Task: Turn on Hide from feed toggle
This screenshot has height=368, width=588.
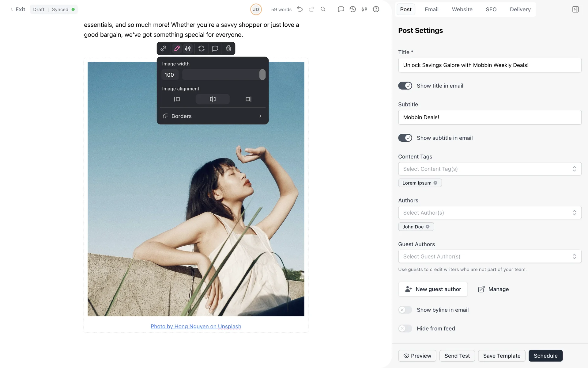Action: point(405,328)
